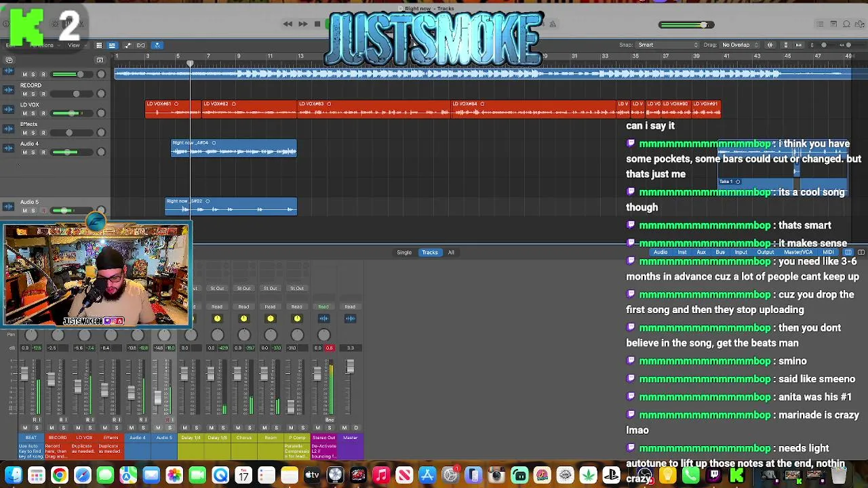
Task: Open Google Chrome from the Dock
Action: point(60,475)
